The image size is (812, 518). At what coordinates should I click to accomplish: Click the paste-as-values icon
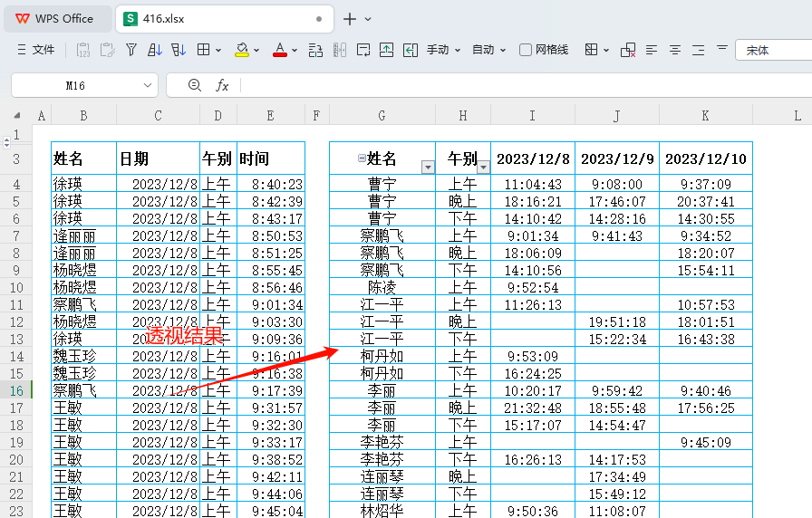[x=82, y=50]
